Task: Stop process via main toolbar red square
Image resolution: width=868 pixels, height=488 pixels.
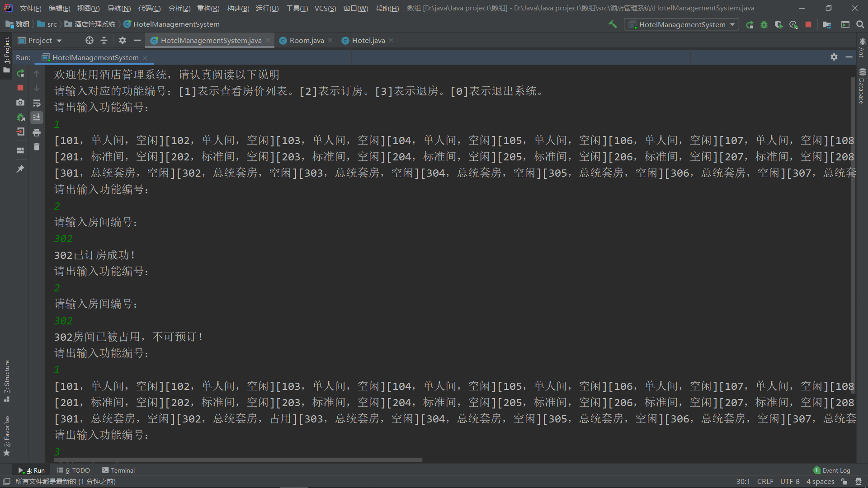Action: [x=808, y=24]
